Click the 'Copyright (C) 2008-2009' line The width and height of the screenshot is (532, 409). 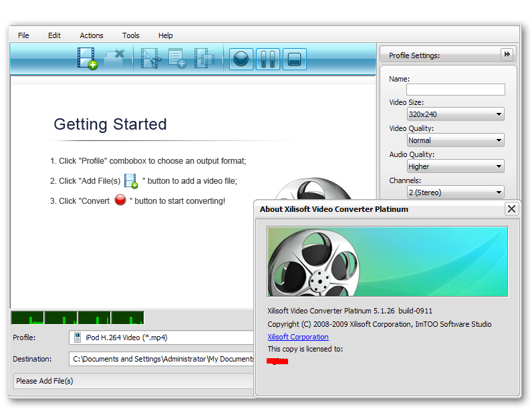point(380,324)
